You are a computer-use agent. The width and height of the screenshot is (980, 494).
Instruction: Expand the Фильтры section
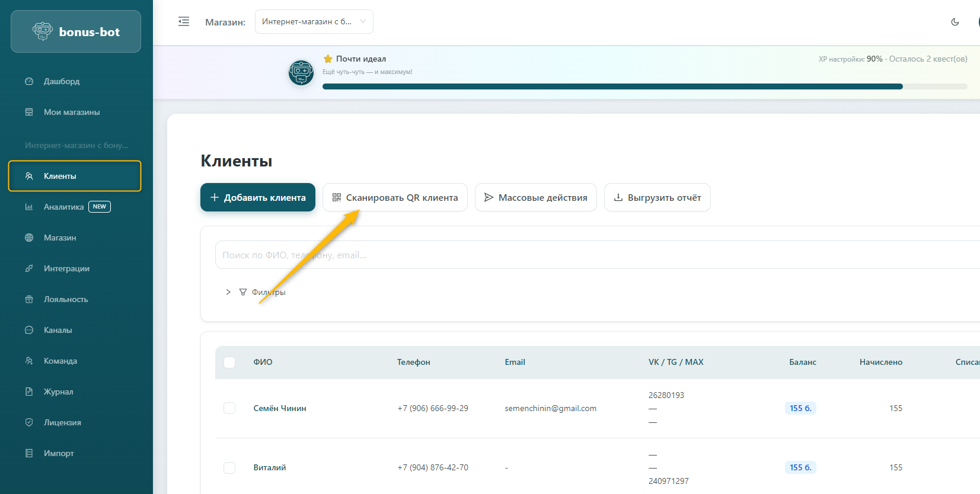[256, 292]
